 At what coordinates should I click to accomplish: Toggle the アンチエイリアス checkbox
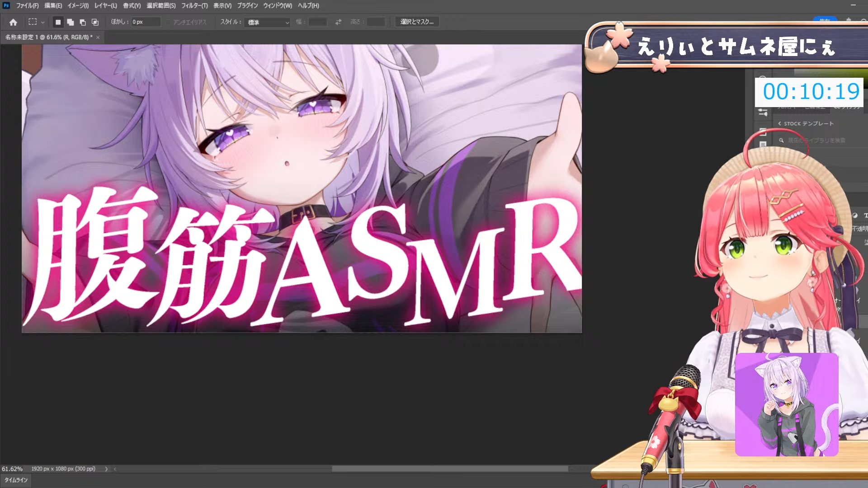169,22
